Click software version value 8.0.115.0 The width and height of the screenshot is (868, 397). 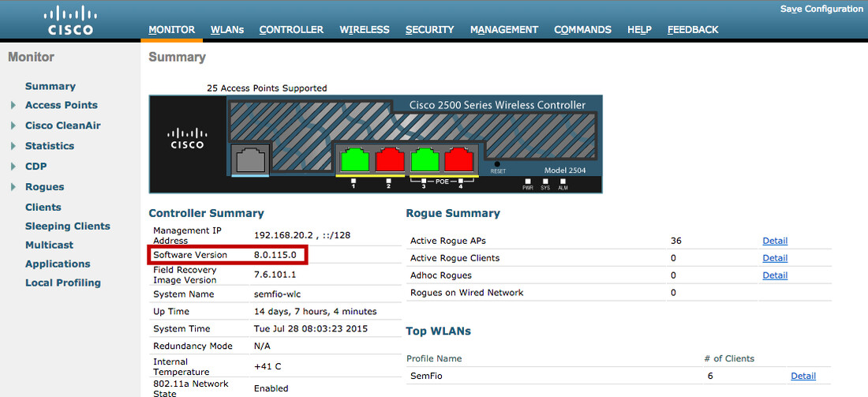[x=275, y=255]
